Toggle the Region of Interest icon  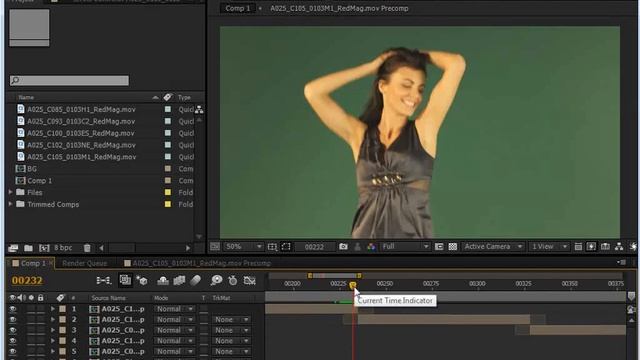pos(286,247)
